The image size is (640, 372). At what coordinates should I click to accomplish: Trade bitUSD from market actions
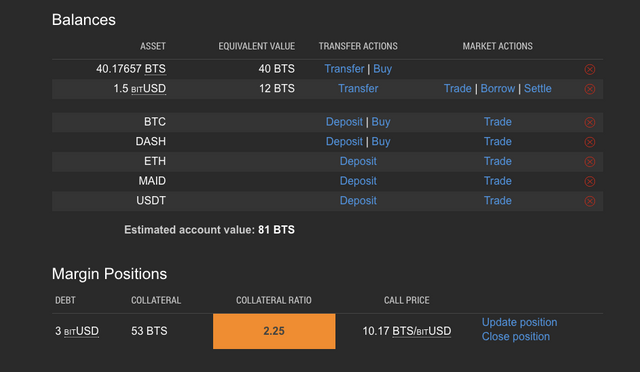[458, 89]
